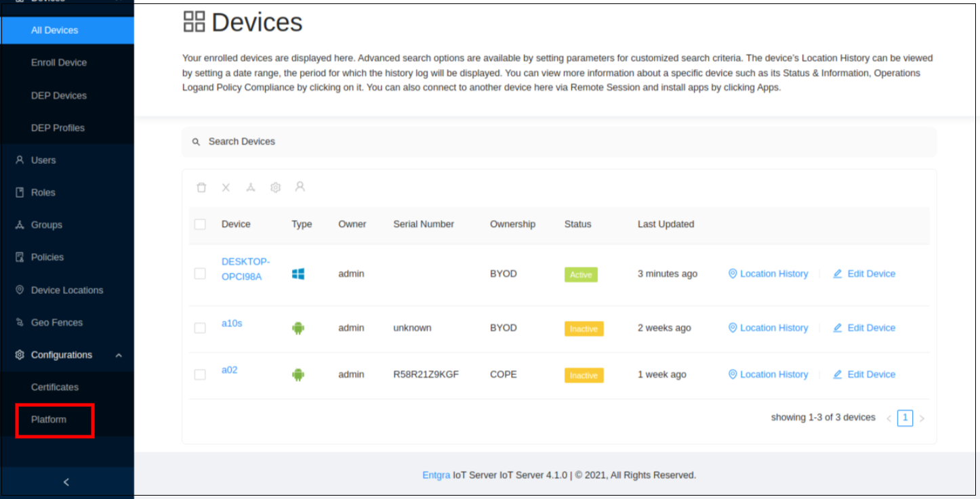Go to next page with the right arrow

(922, 418)
